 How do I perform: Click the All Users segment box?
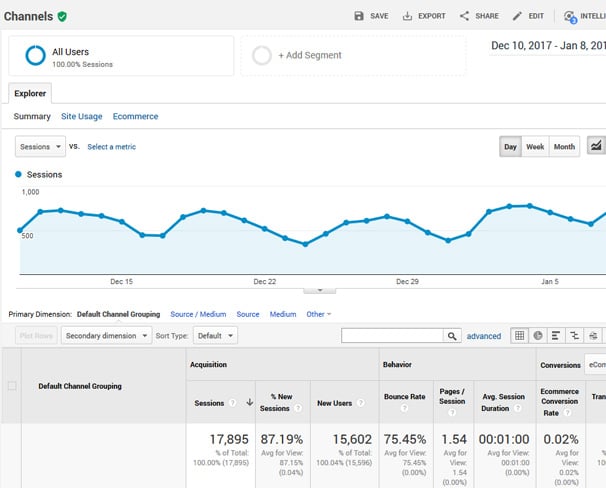click(x=121, y=56)
